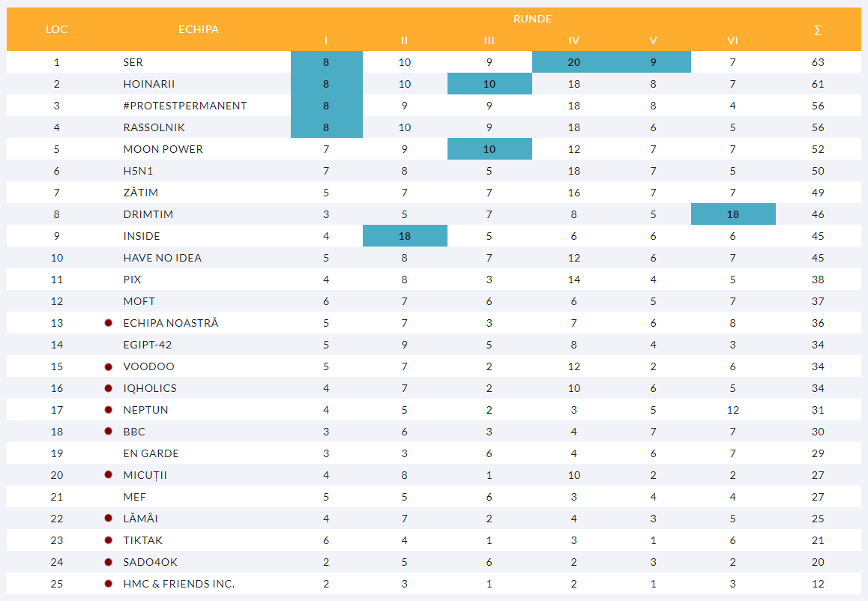Screen dimensions: 868x601
Task: Select team name RASSOLNIK
Action: click(x=154, y=127)
